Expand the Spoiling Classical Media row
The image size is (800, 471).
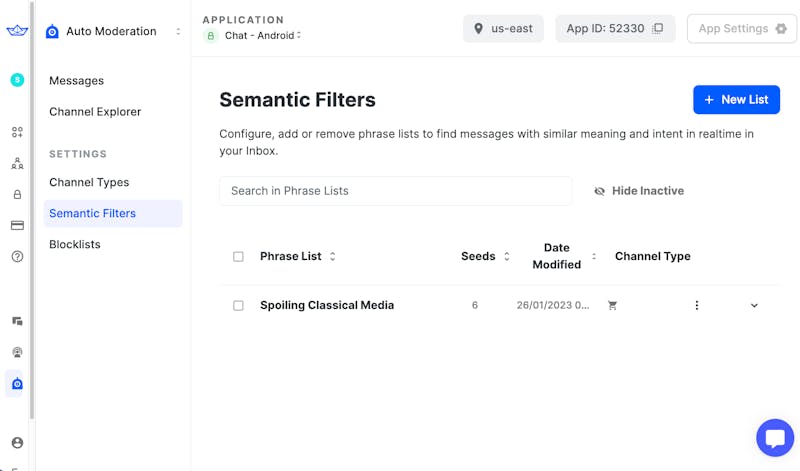point(754,306)
